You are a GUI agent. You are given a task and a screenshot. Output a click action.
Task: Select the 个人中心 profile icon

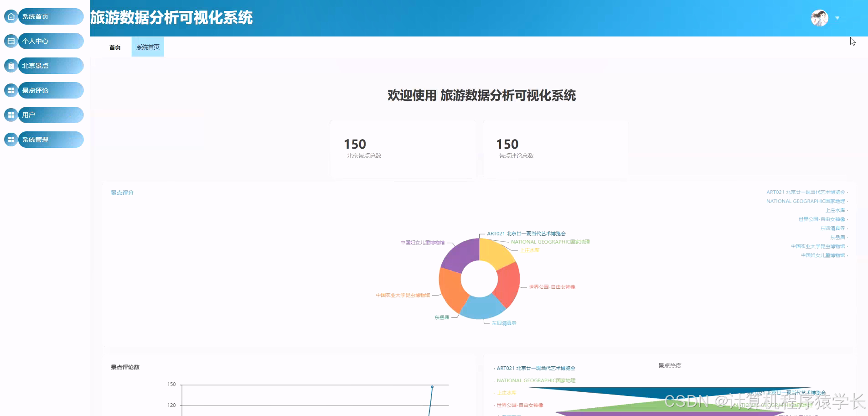pos(10,41)
